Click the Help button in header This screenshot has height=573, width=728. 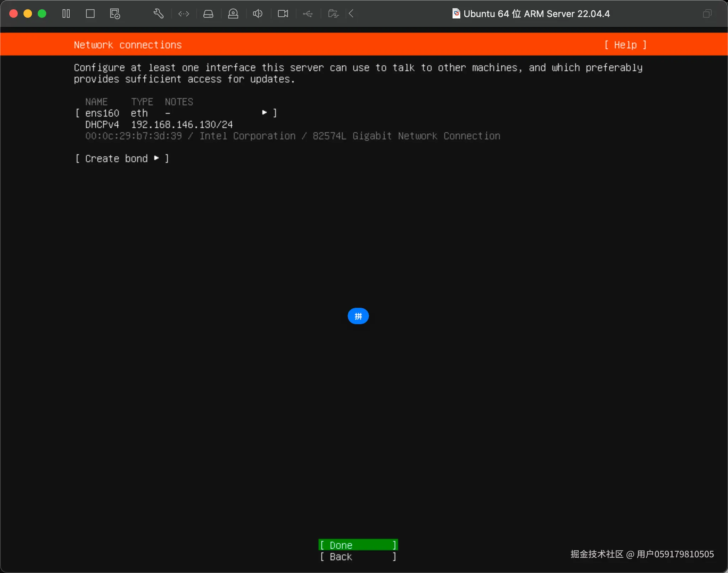click(x=625, y=45)
